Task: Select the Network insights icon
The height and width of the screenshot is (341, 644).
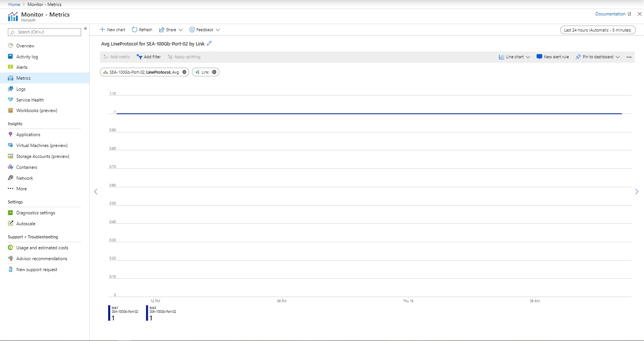Action: coord(11,178)
